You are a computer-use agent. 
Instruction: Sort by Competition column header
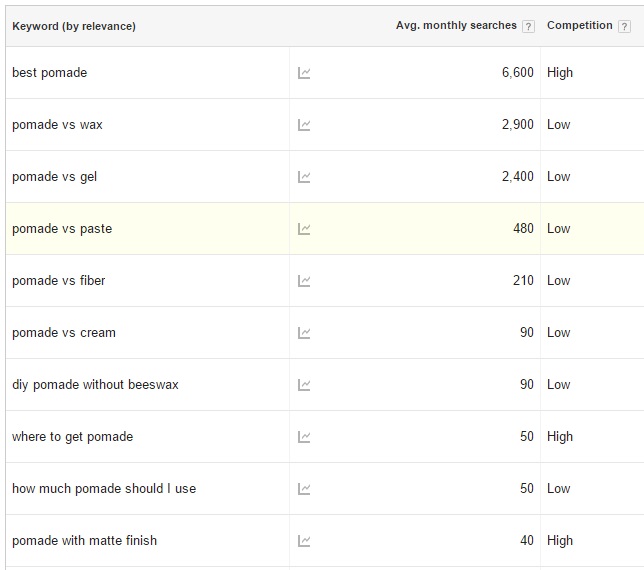pos(579,26)
